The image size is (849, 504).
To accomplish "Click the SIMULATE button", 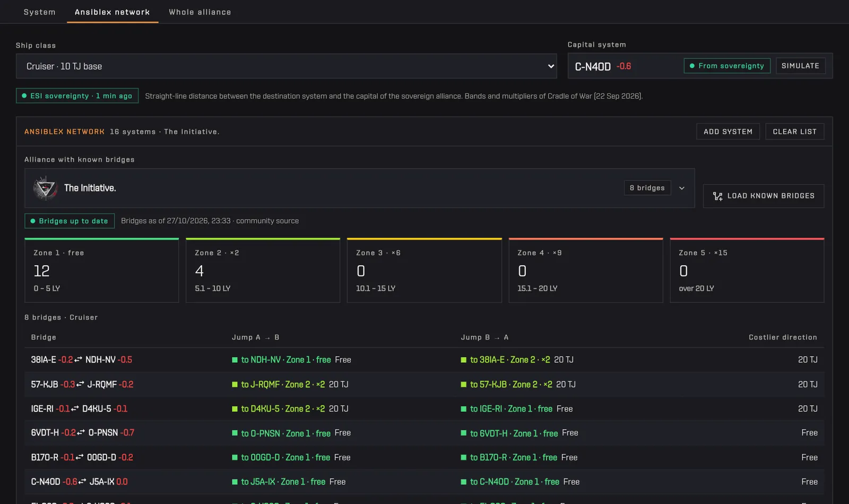I will 800,66.
